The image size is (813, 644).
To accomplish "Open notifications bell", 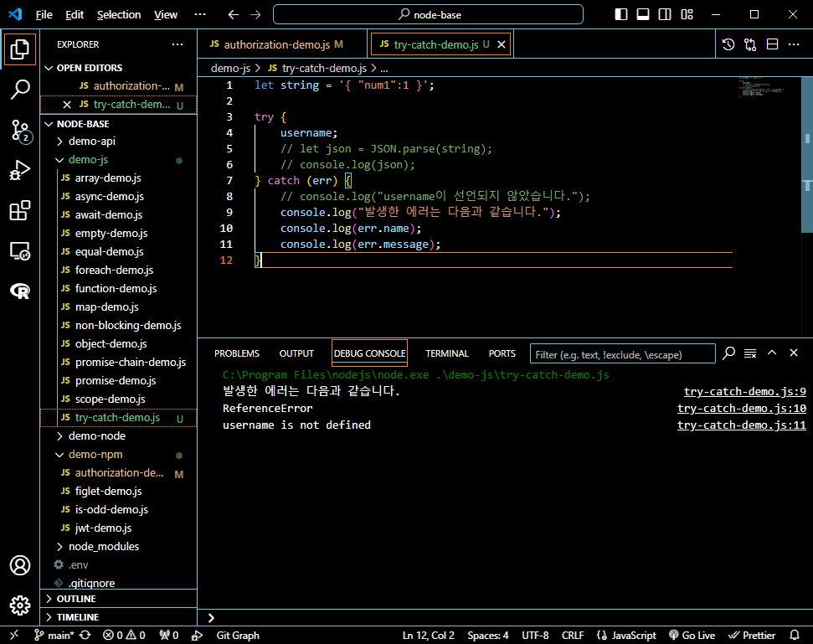I will [x=795, y=635].
